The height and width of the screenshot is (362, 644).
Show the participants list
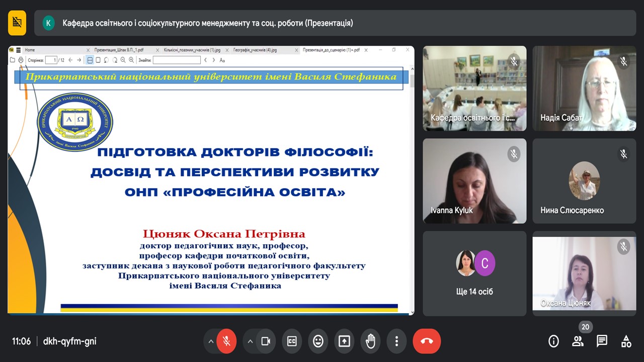[578, 341]
